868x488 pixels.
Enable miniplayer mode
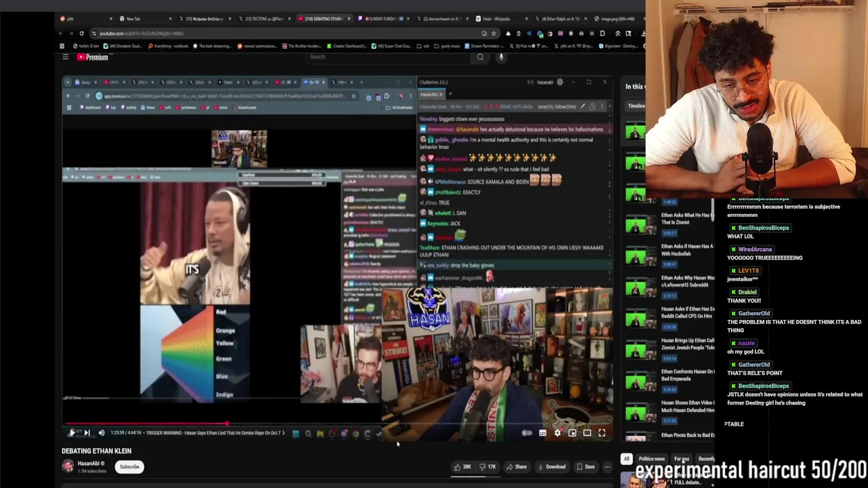[572, 432]
